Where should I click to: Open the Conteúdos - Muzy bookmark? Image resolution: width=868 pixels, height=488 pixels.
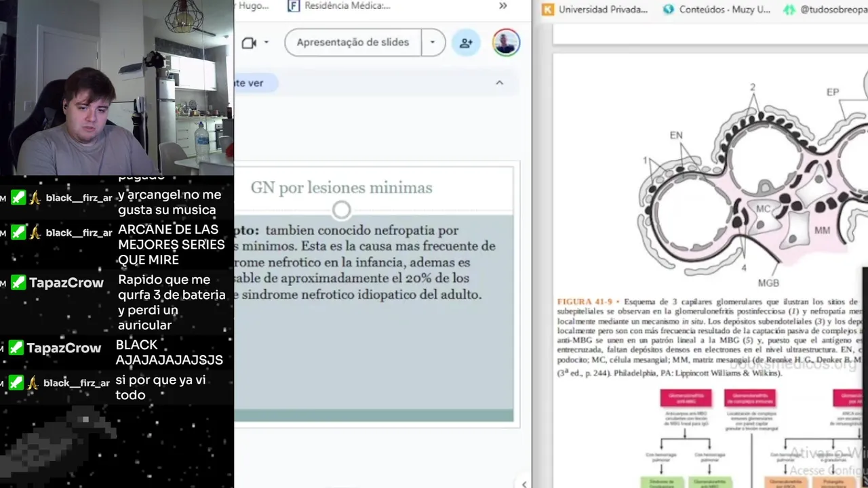(716, 9)
